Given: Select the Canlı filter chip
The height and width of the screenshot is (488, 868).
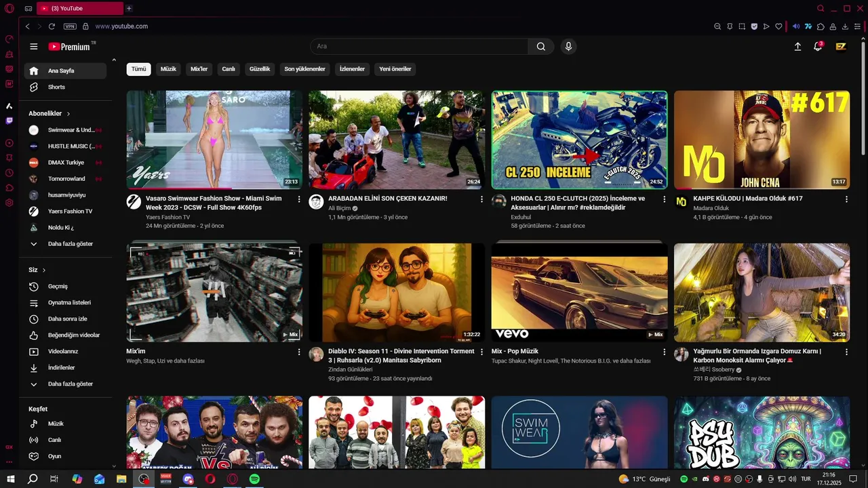Looking at the screenshot, I should coord(229,69).
